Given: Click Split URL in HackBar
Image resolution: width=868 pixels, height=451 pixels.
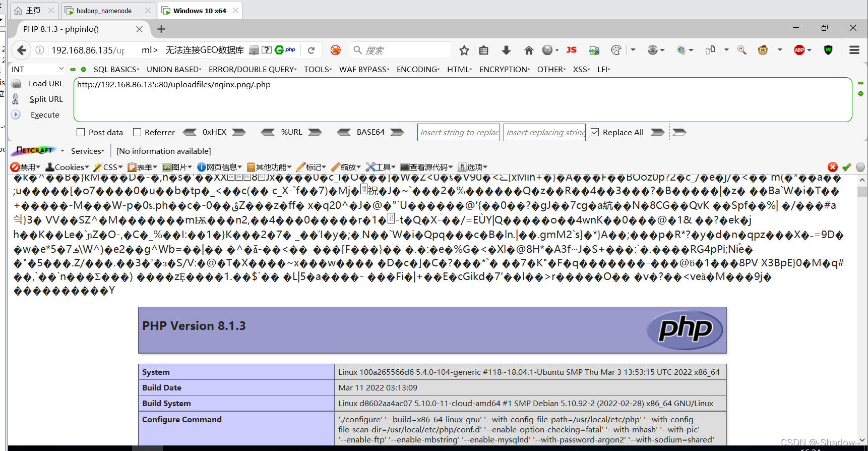Looking at the screenshot, I should point(46,99).
